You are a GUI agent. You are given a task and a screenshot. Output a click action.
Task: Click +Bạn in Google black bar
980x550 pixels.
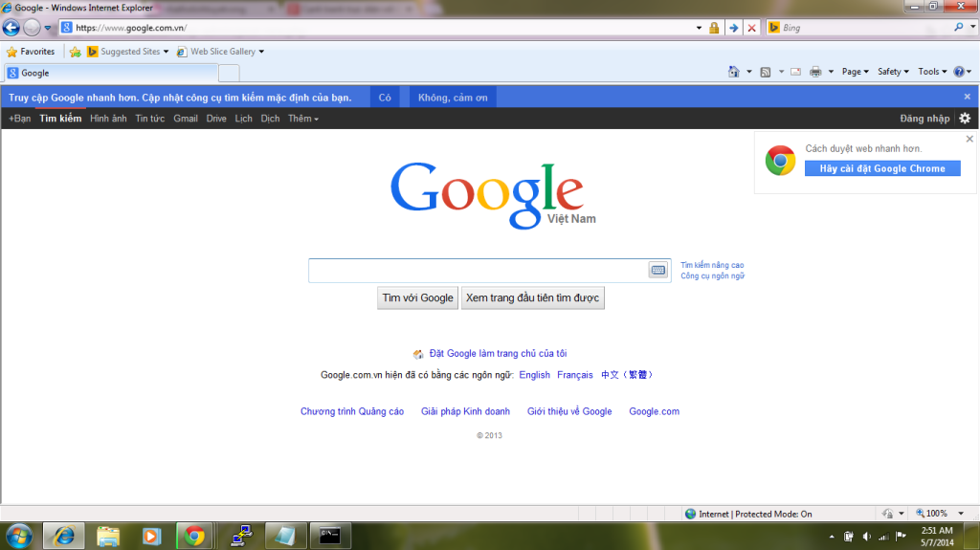coord(19,118)
